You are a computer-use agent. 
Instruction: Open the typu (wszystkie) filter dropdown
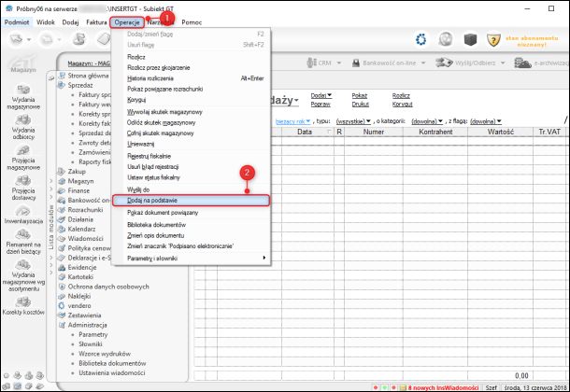[x=353, y=121]
